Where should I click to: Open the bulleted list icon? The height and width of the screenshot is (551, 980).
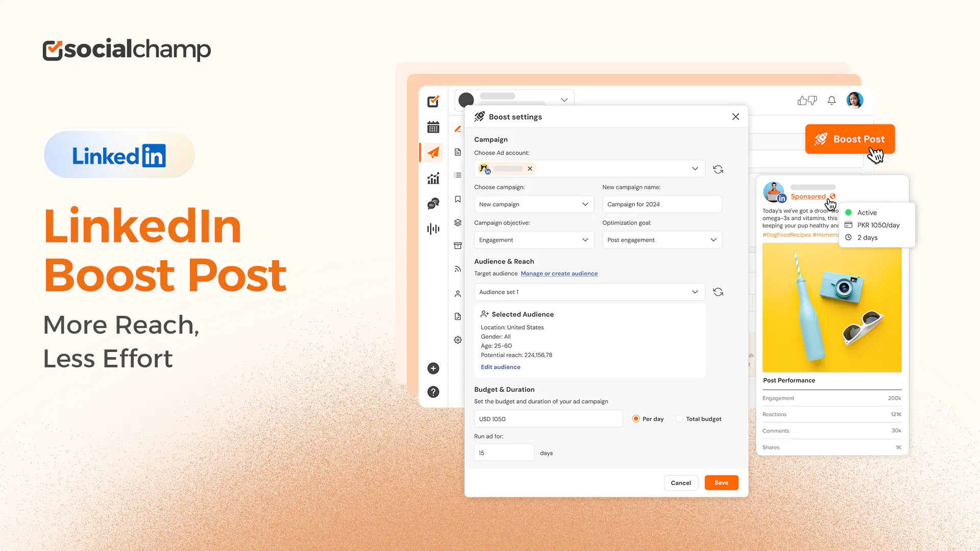458,175
